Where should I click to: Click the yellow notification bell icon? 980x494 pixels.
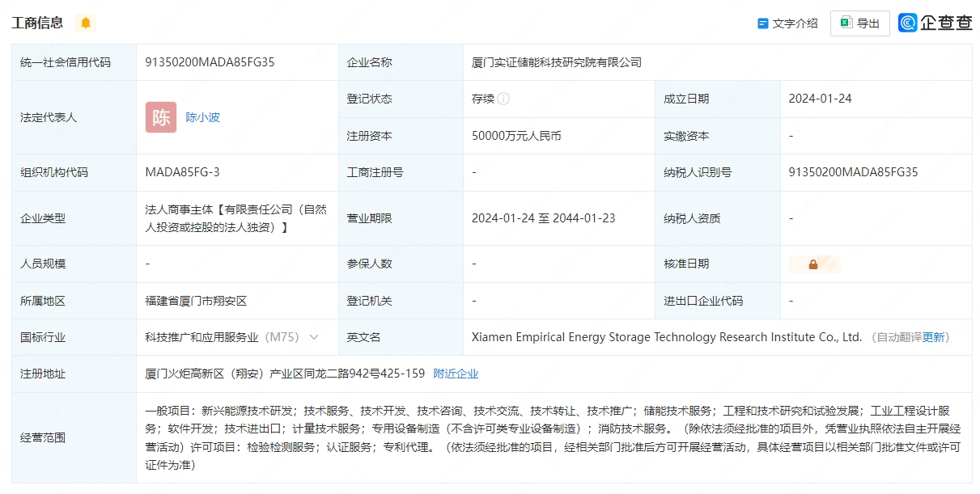click(x=84, y=23)
